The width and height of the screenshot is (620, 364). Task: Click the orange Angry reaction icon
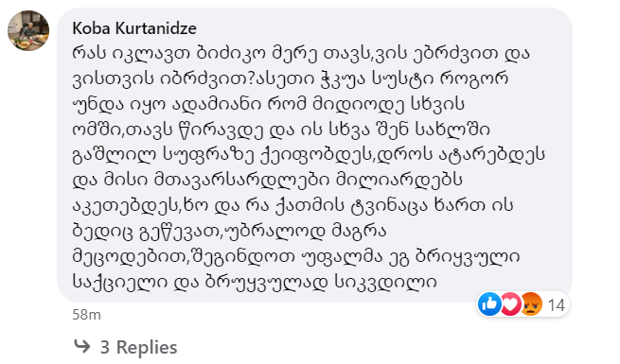(531, 304)
